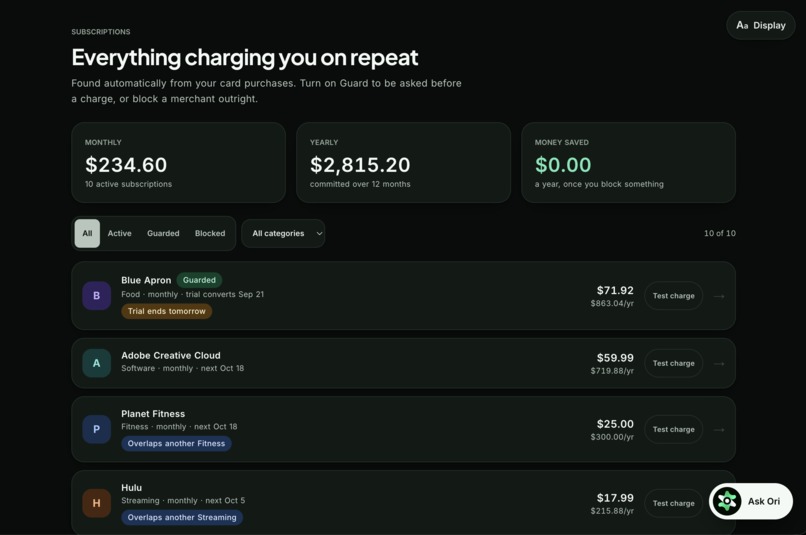Click 'Software · monthly · next Oct 18'
The width and height of the screenshot is (806, 535).
[182, 368]
